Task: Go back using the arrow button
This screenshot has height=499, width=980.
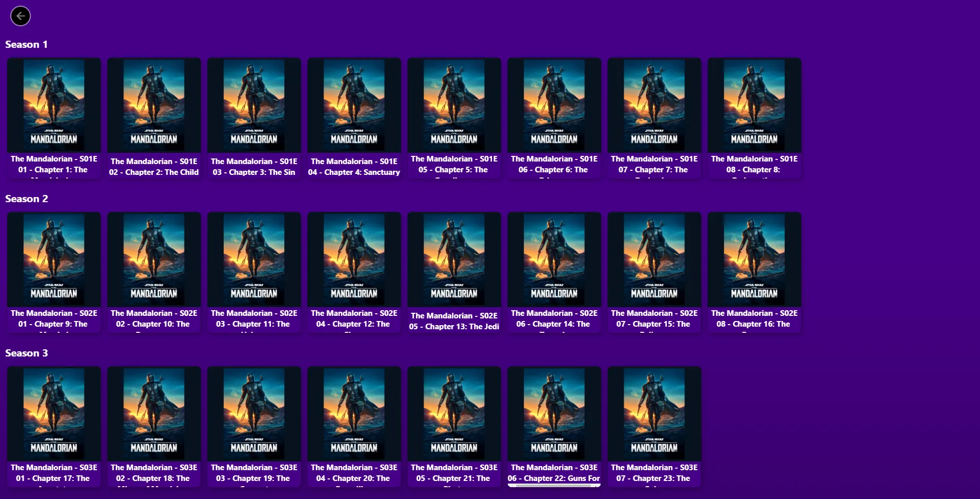Action: [x=21, y=16]
